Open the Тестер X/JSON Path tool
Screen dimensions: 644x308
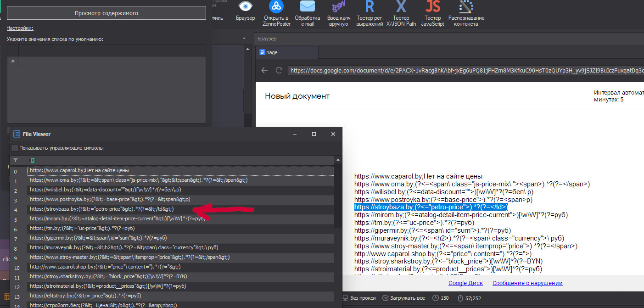coord(401,6)
